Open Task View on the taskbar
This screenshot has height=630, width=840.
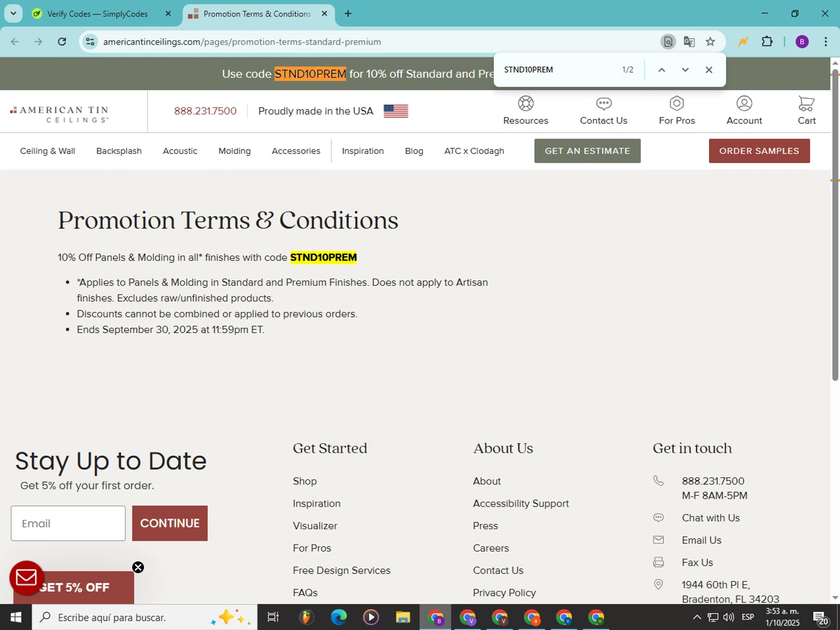point(273,617)
